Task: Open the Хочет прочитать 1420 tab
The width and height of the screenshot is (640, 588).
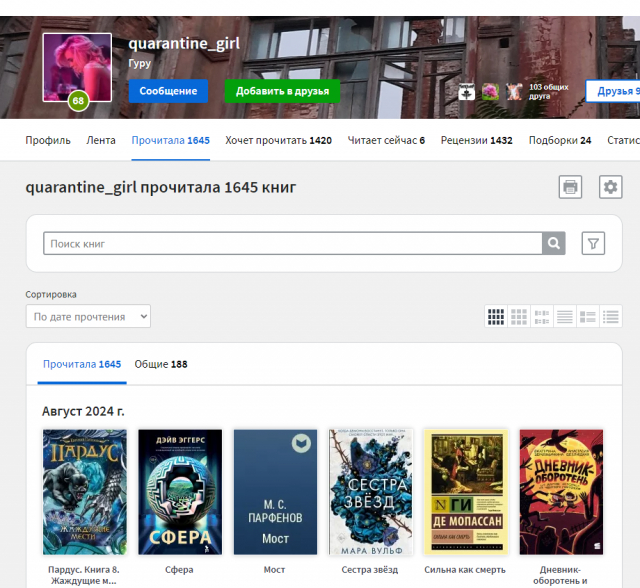Action: (x=278, y=140)
